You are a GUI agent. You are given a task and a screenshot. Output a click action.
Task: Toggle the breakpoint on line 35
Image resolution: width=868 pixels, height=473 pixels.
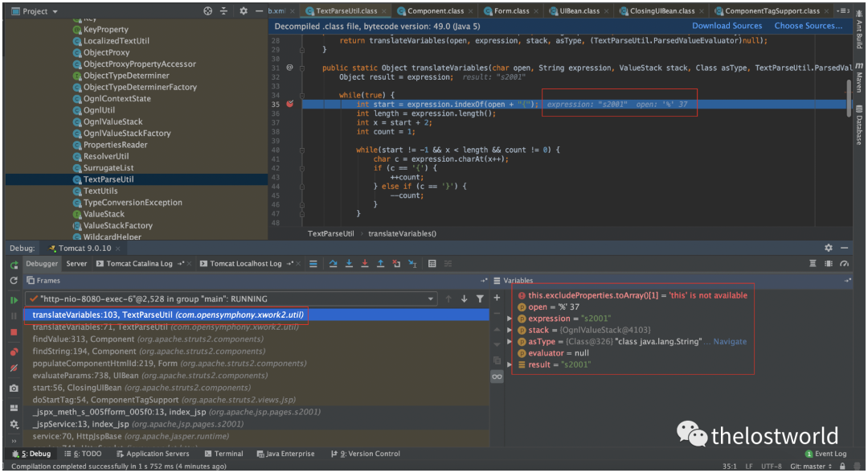coord(289,104)
